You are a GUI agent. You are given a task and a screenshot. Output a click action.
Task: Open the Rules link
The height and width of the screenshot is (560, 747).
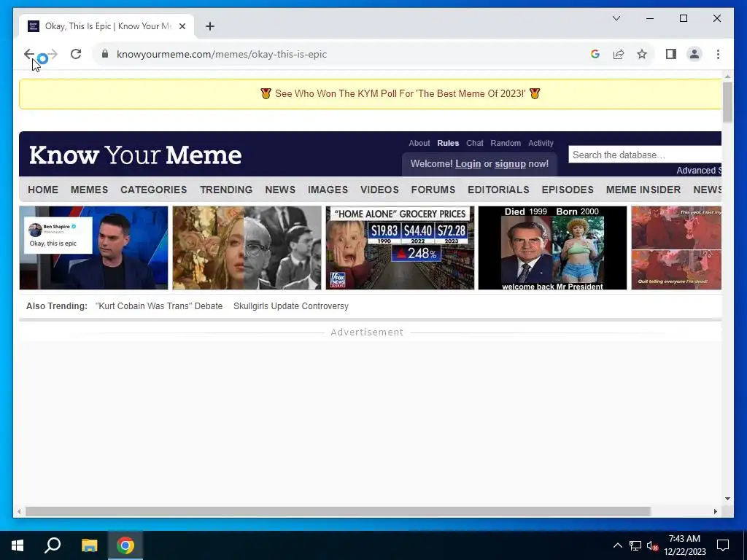(448, 143)
